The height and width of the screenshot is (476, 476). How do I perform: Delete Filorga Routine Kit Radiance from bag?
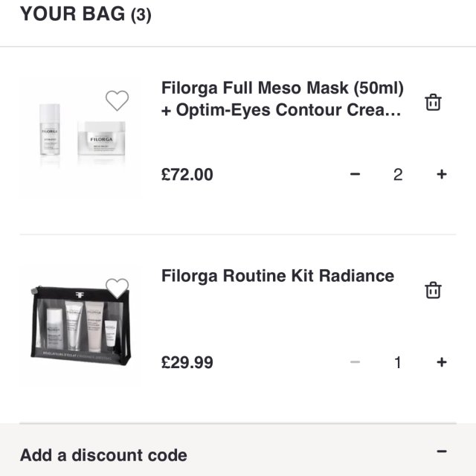(x=433, y=290)
